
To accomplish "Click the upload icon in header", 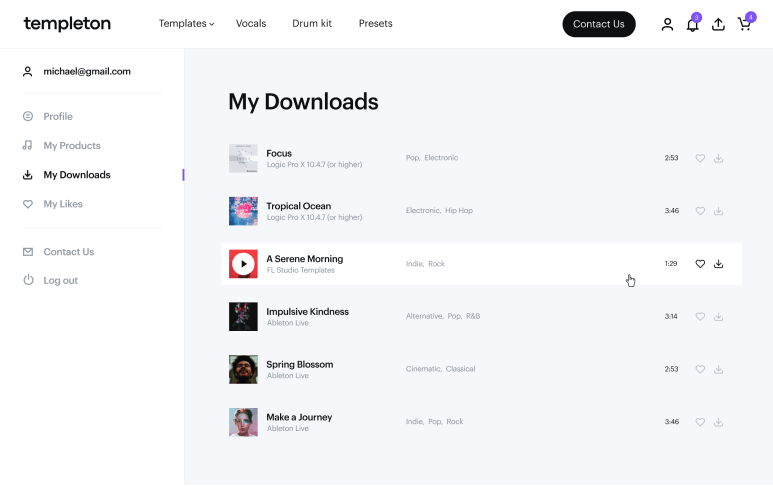I will point(718,25).
